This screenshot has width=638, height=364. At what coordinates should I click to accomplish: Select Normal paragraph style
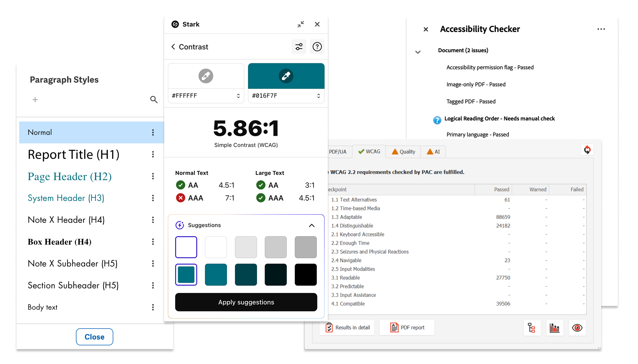(x=91, y=132)
